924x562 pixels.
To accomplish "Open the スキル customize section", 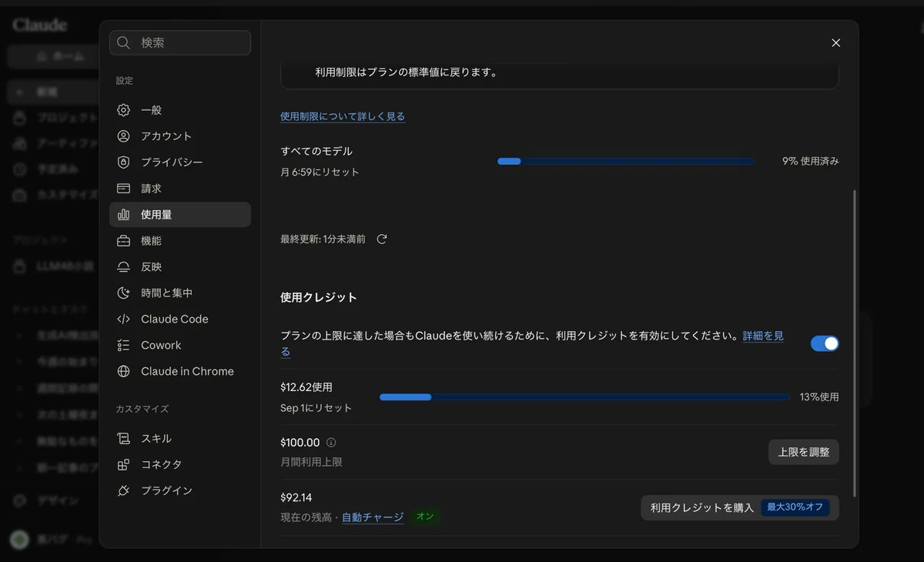I will point(180,439).
